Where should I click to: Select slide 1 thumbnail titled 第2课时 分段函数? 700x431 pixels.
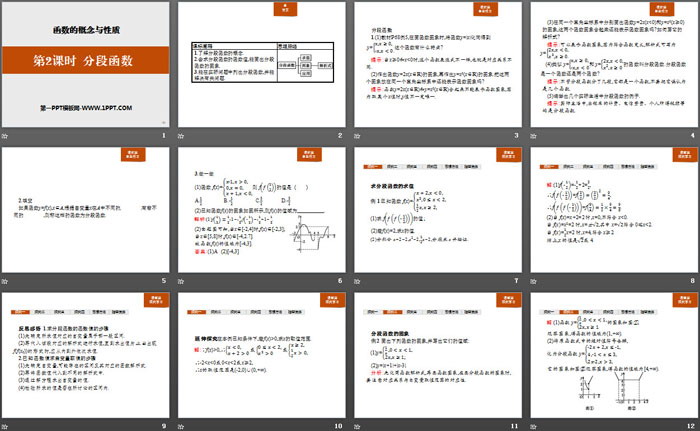[x=86, y=64]
